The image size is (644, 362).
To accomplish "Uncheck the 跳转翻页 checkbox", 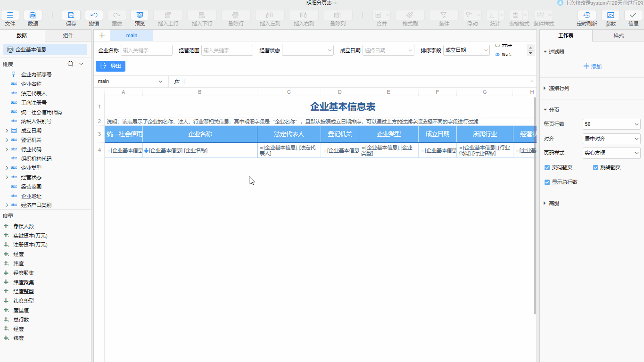I will [596, 167].
